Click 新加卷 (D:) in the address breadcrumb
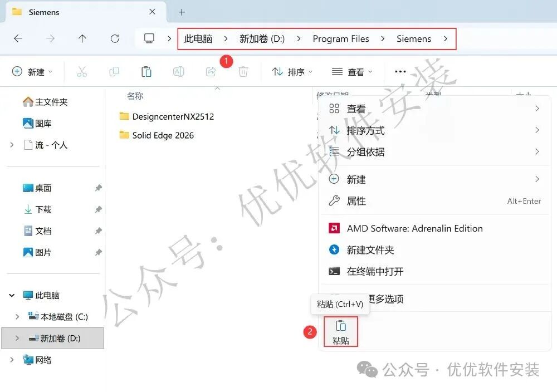The height and width of the screenshot is (392, 557). coord(262,39)
